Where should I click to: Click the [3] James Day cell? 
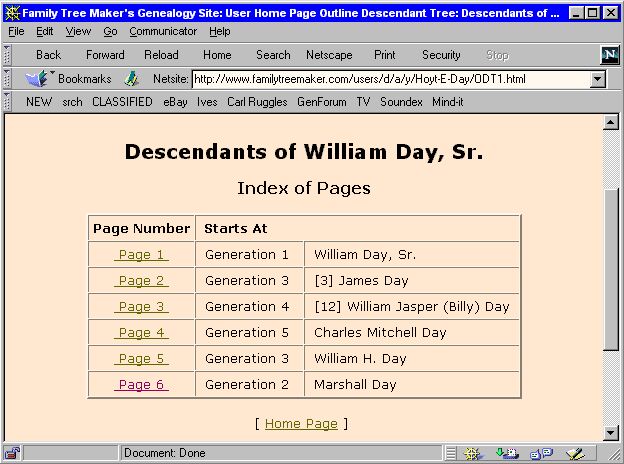point(412,281)
